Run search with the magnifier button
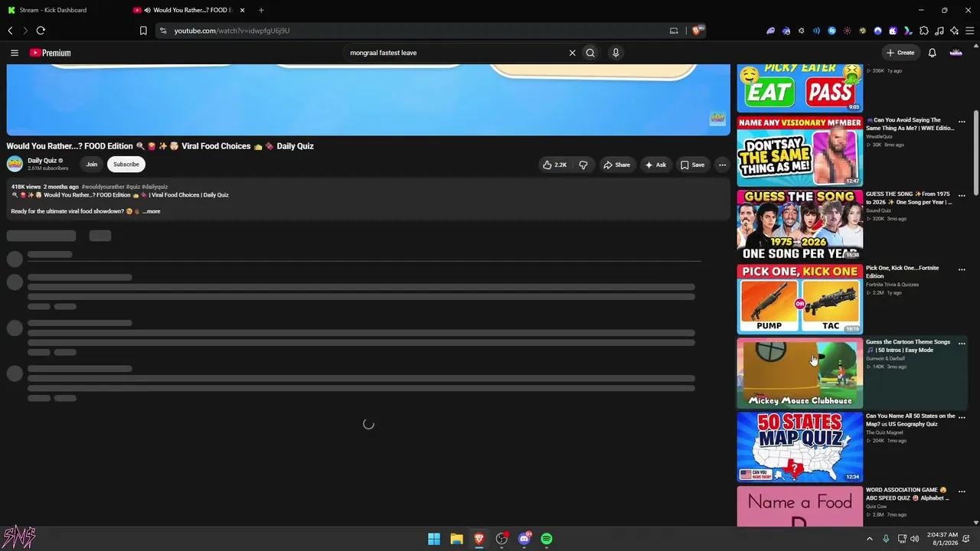980x551 pixels. pos(590,53)
